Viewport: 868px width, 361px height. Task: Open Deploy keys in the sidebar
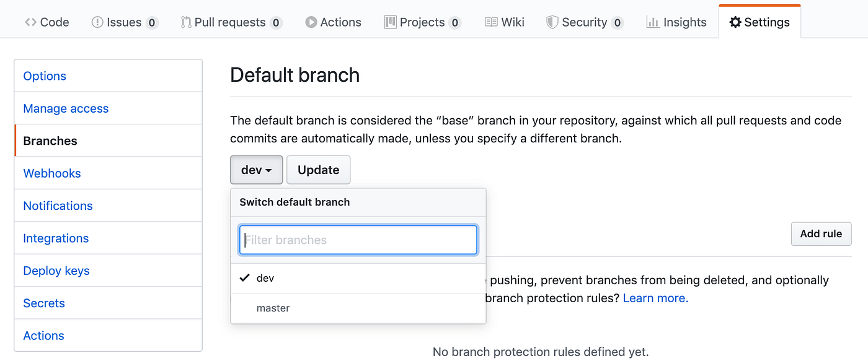coord(56,271)
